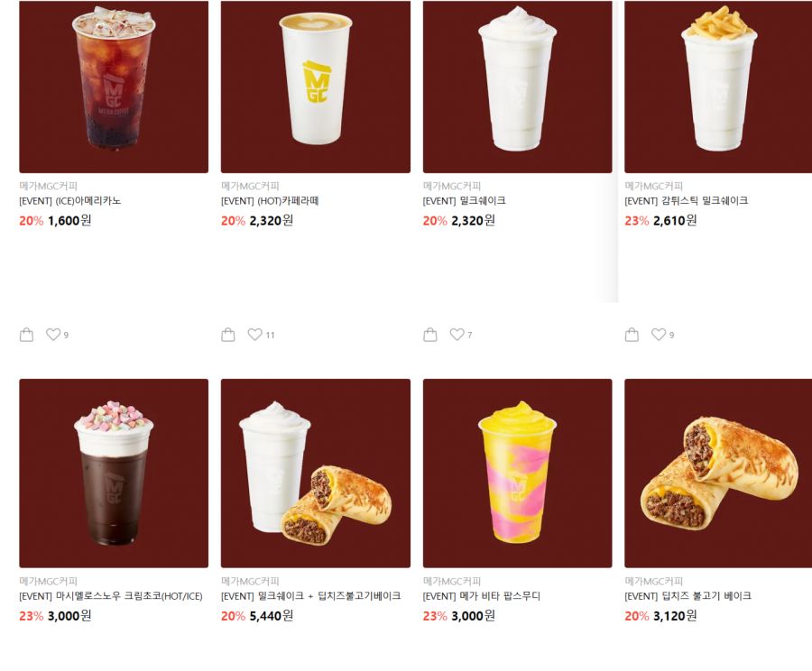This screenshot has width=812, height=671.
Task: Open 밀크쉐이크 + 딥치즈불고기베이크 title link
Action: pos(310,596)
